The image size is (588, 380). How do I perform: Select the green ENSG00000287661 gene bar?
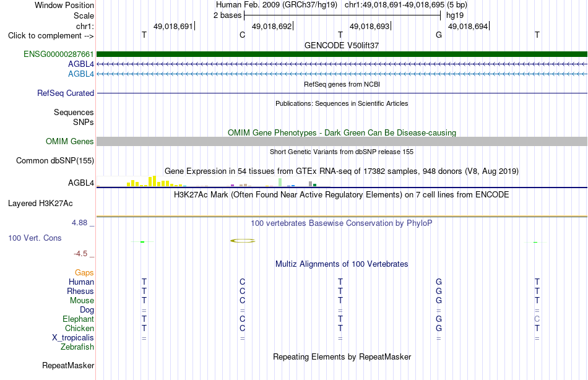point(342,54)
